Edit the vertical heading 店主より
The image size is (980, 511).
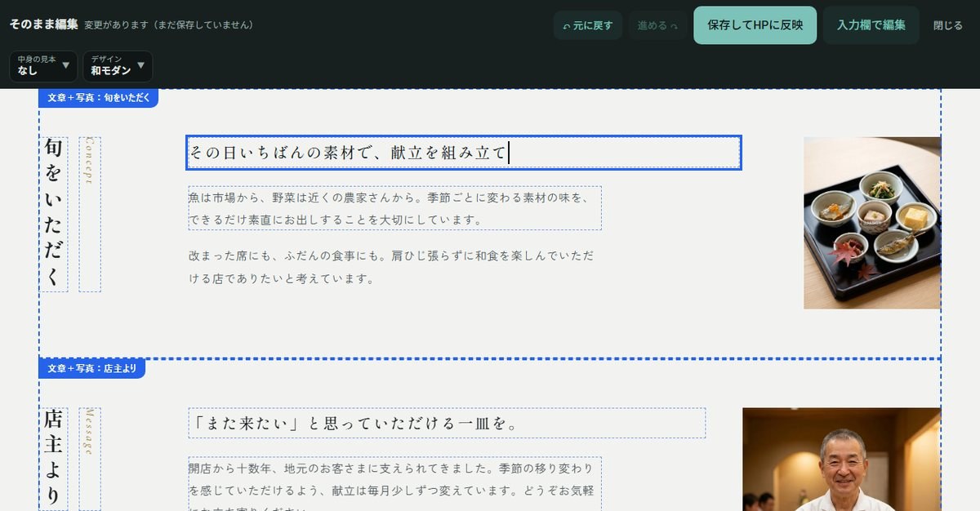point(54,459)
